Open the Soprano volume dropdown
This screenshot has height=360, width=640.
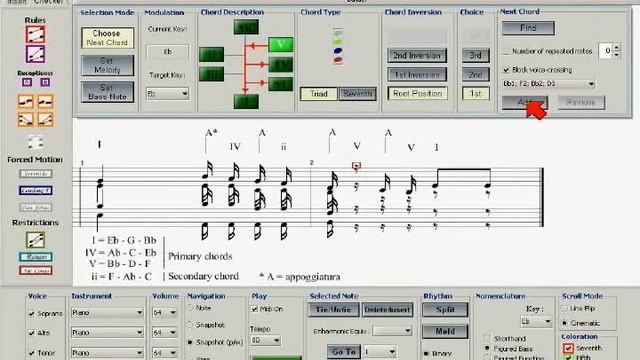(164, 313)
